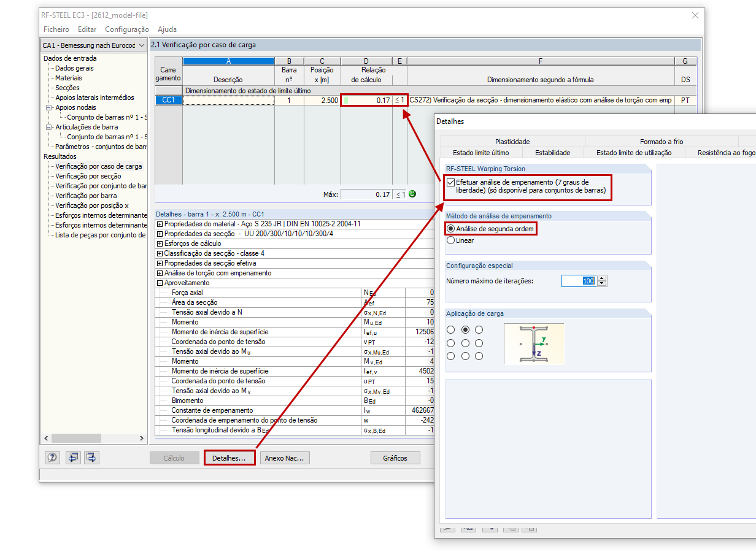756x552 pixels.
Task: Click the 'Detalhes...' button
Action: tap(229, 458)
